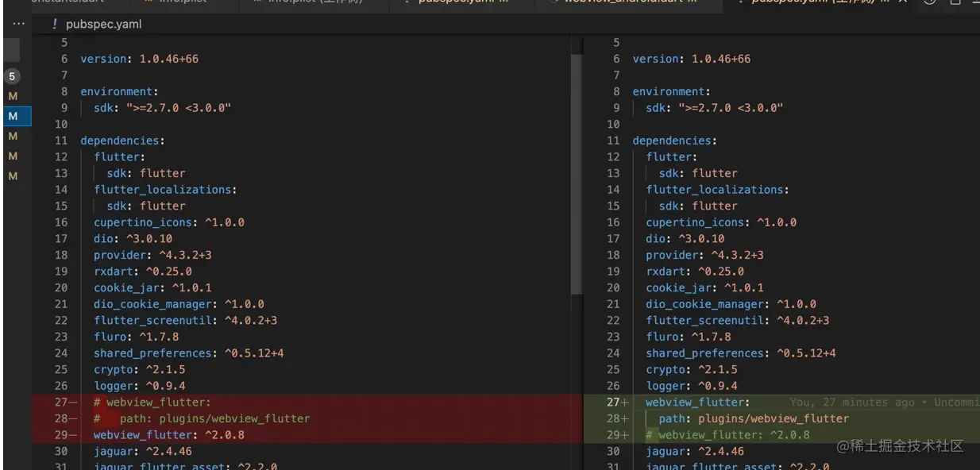The height and width of the screenshot is (470, 980).
Task: Click the added line 'path: plugins/webview_flutter' in the modified pane
Action: point(754,418)
